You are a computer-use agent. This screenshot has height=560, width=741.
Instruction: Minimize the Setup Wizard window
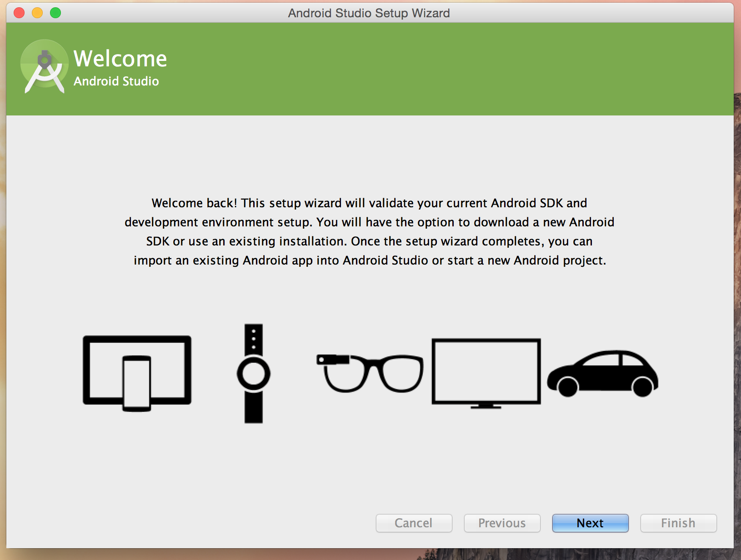[37, 13]
